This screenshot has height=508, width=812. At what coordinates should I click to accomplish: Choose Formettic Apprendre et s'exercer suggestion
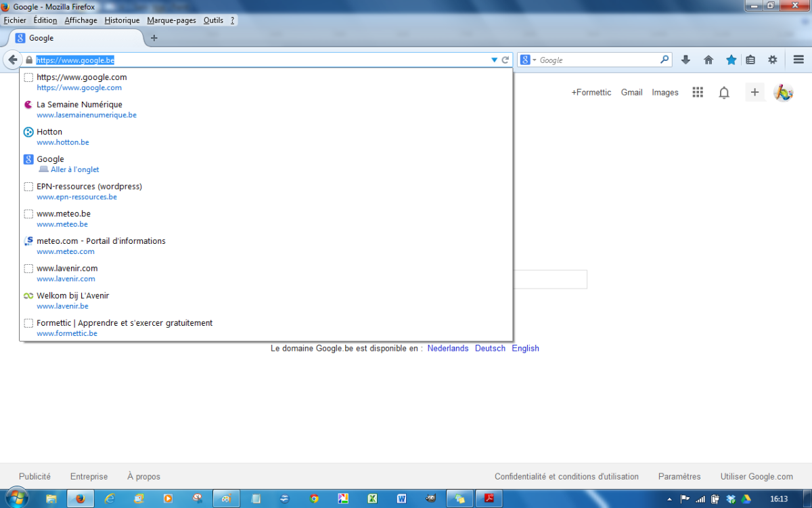[266, 328]
